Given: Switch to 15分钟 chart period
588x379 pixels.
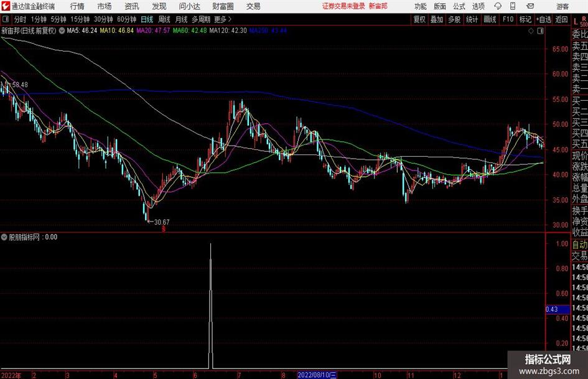Looking at the screenshot, I should [x=80, y=19].
